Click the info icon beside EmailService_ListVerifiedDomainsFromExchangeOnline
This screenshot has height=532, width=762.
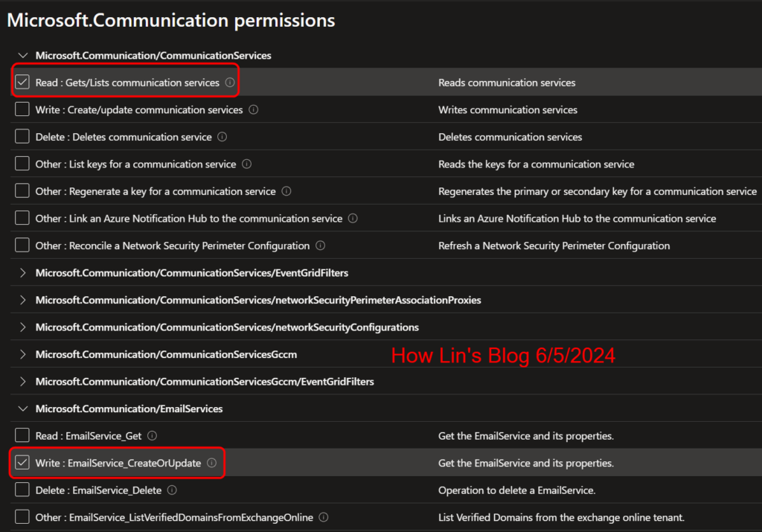pyautogui.click(x=325, y=516)
